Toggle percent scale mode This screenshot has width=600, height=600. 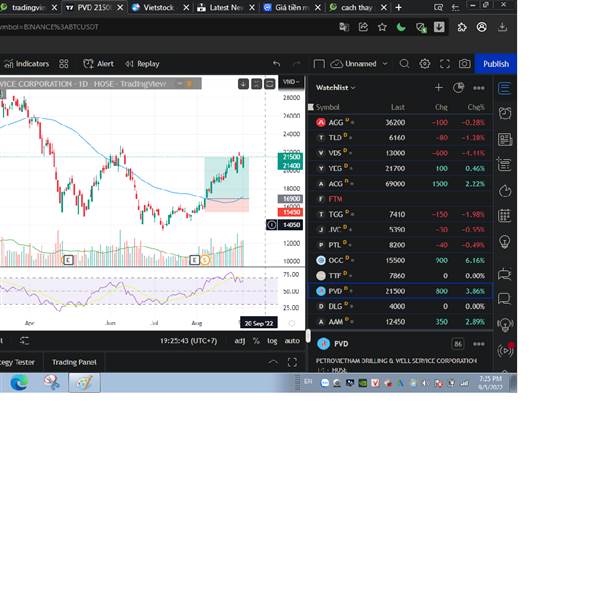tap(256, 341)
